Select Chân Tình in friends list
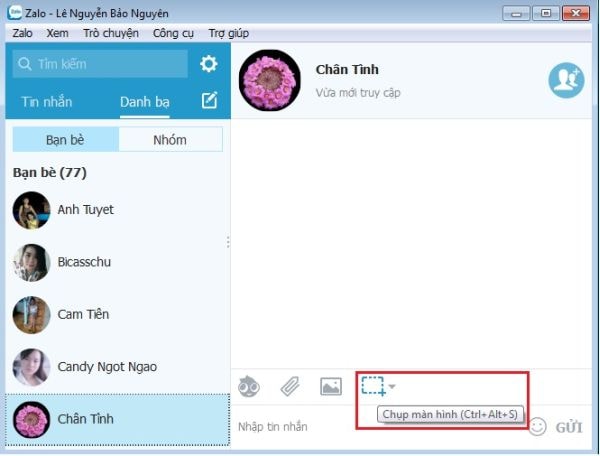600x456 pixels. click(118, 420)
